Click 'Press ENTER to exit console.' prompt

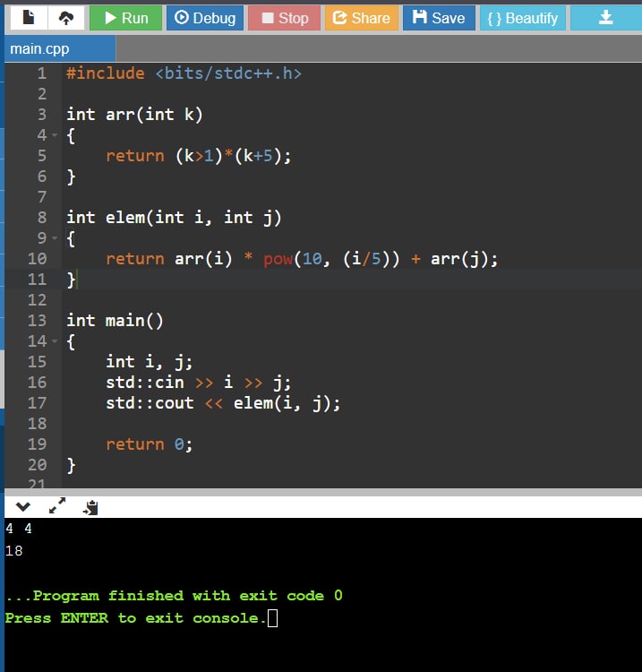point(135,618)
